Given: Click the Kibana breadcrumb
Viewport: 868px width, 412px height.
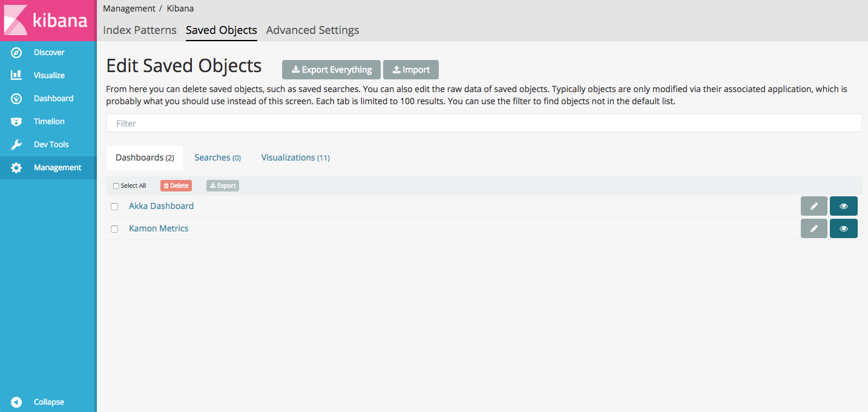Looking at the screenshot, I should click(x=180, y=8).
